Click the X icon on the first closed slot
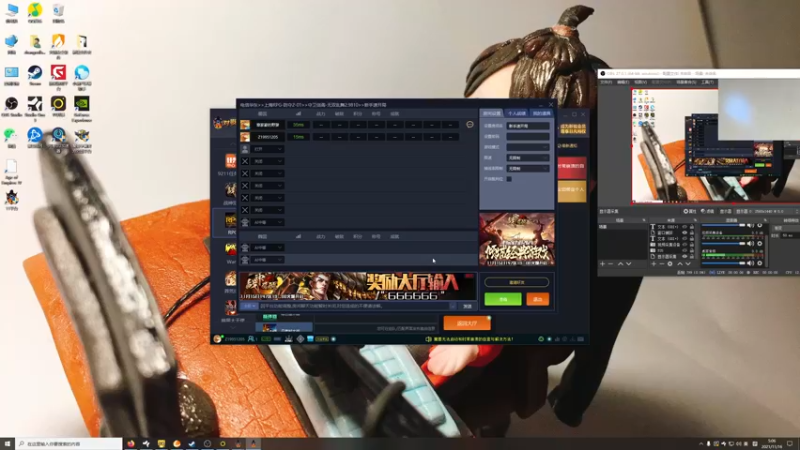 pyautogui.click(x=245, y=161)
